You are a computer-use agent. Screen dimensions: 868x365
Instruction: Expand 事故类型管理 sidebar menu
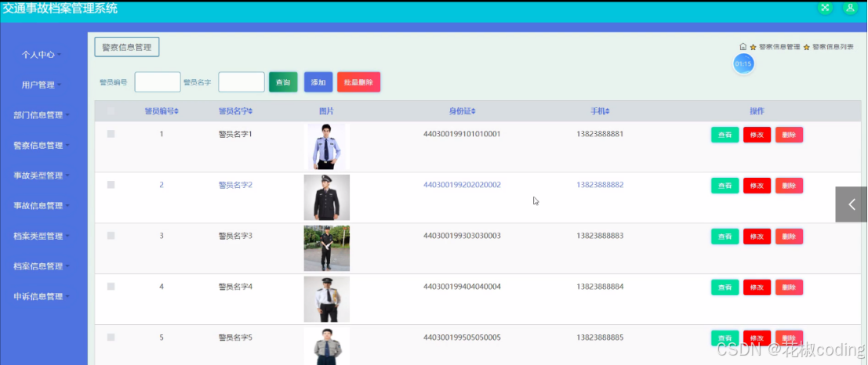pyautogui.click(x=42, y=175)
